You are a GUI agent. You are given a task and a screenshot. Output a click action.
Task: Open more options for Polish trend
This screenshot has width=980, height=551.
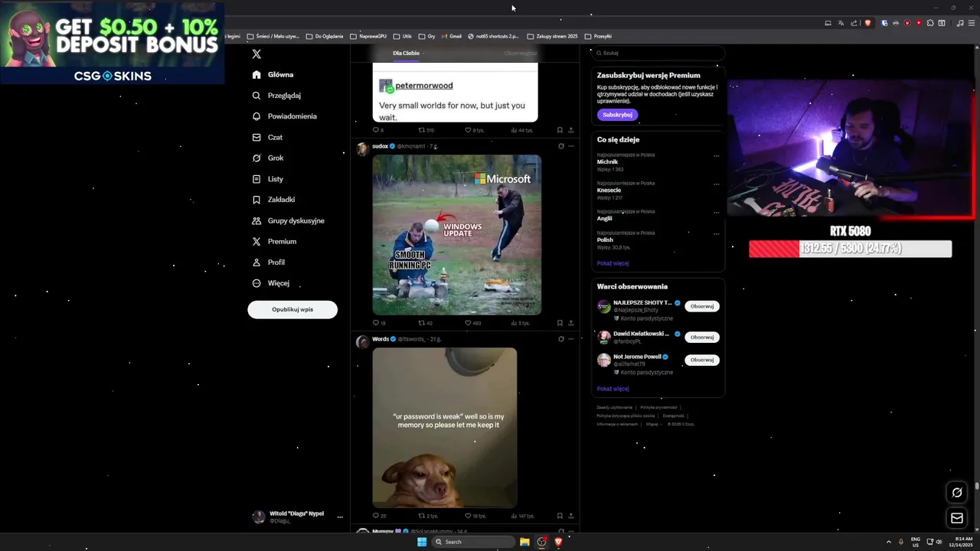point(717,234)
